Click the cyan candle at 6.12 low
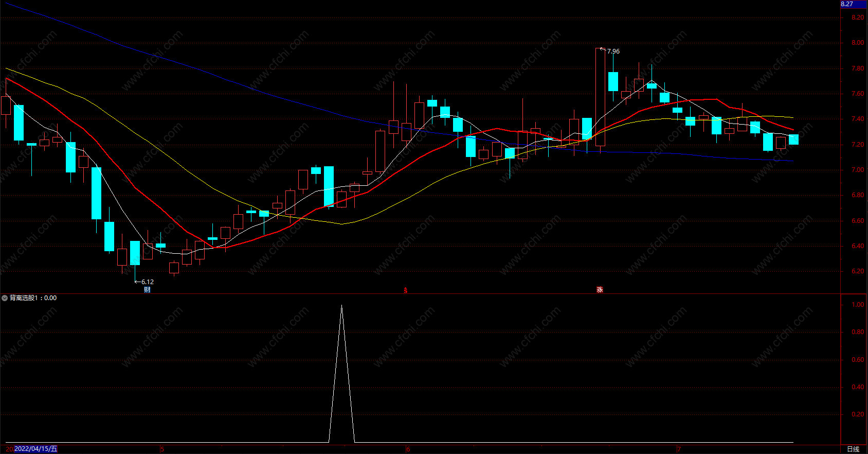The image size is (868, 454). click(135, 253)
